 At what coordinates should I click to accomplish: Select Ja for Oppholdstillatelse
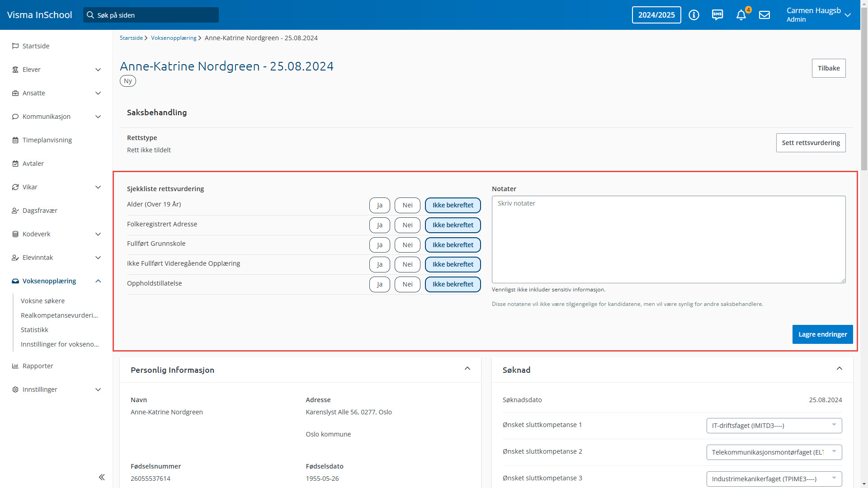pos(379,284)
